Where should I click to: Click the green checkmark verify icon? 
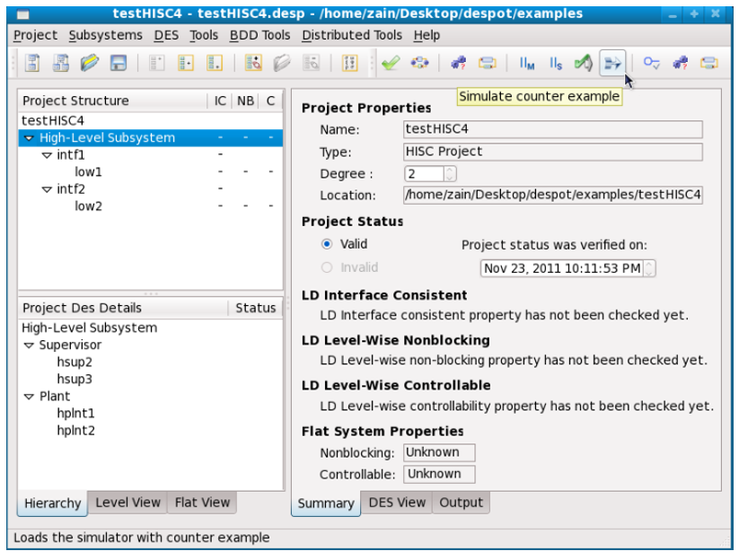pos(390,63)
